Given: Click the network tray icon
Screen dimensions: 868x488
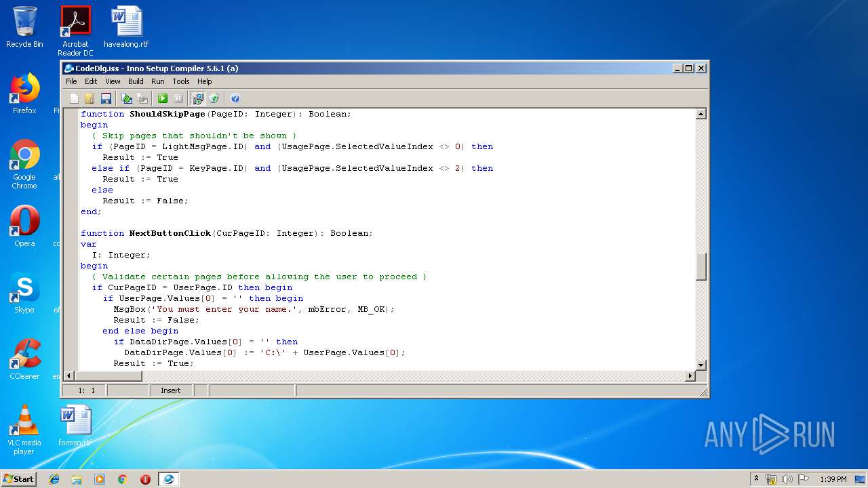Looking at the screenshot, I should (771, 479).
